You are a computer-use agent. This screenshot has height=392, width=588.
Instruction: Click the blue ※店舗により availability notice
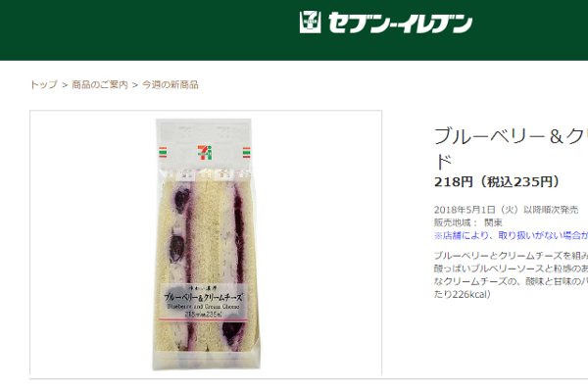point(511,235)
